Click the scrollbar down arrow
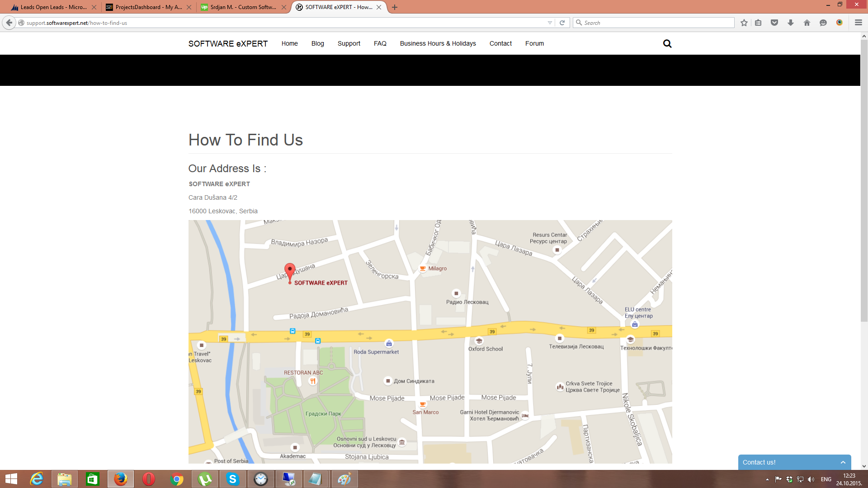The image size is (868, 488). click(864, 466)
